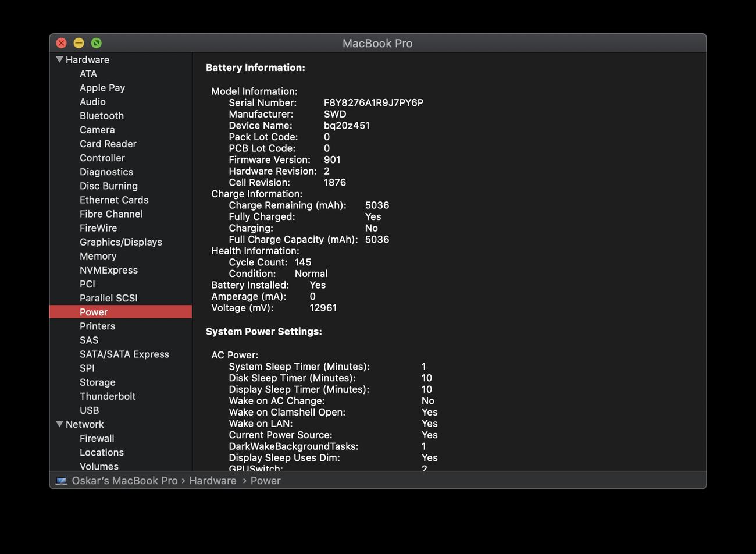Show Memory information
Screen dimensions: 756x554
click(x=98, y=256)
